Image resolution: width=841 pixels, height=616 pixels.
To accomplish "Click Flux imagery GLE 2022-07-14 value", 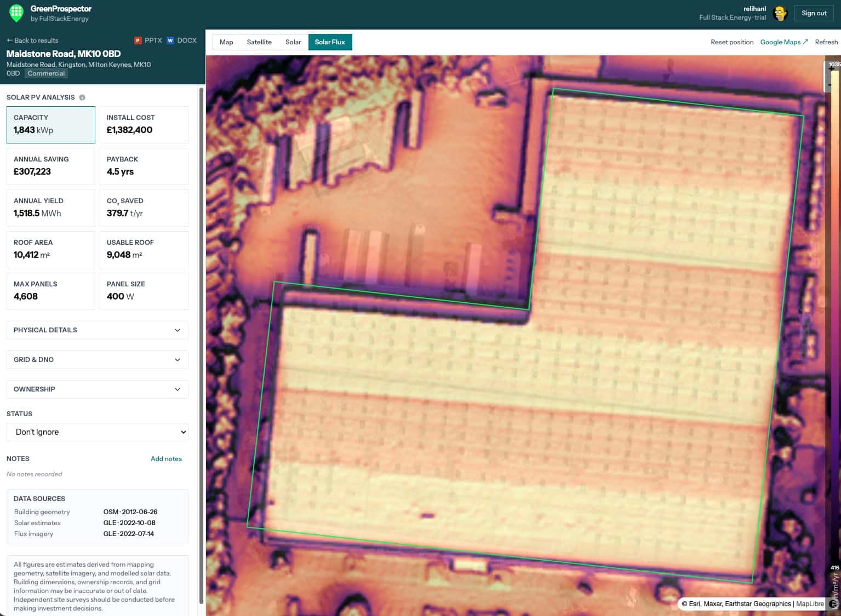I will (129, 534).
